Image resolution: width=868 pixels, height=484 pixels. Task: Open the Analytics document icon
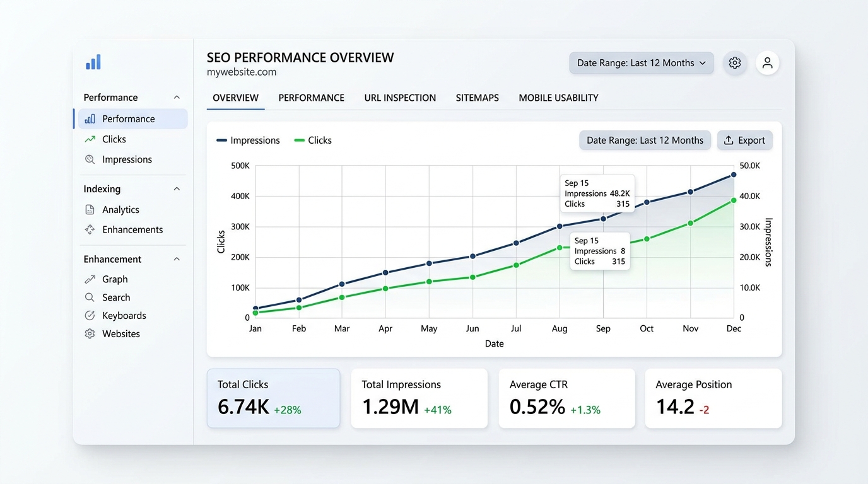90,209
